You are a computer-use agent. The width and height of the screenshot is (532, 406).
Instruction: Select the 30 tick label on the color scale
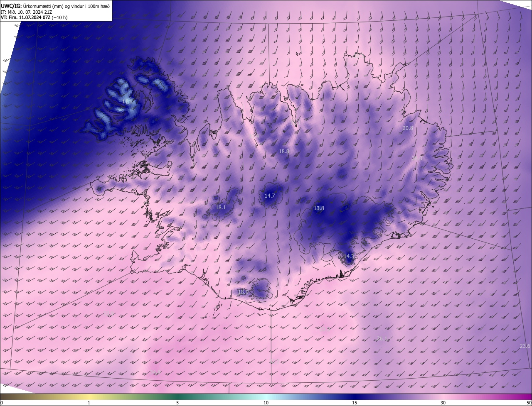click(x=443, y=403)
